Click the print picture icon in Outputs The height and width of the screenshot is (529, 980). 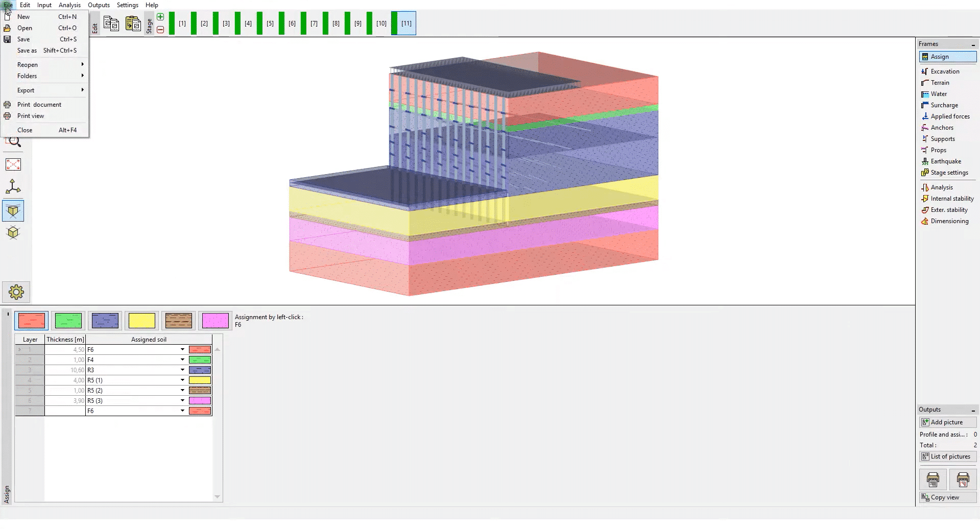pyautogui.click(x=933, y=479)
